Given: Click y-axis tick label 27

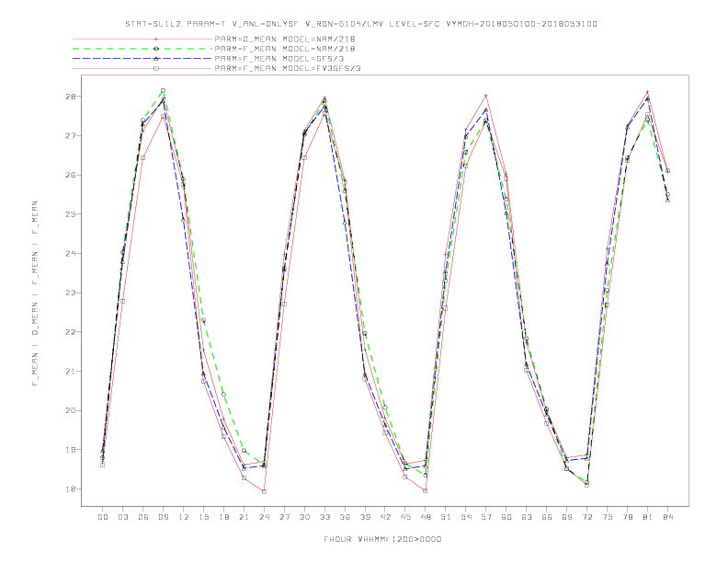Looking at the screenshot, I should click(72, 135).
